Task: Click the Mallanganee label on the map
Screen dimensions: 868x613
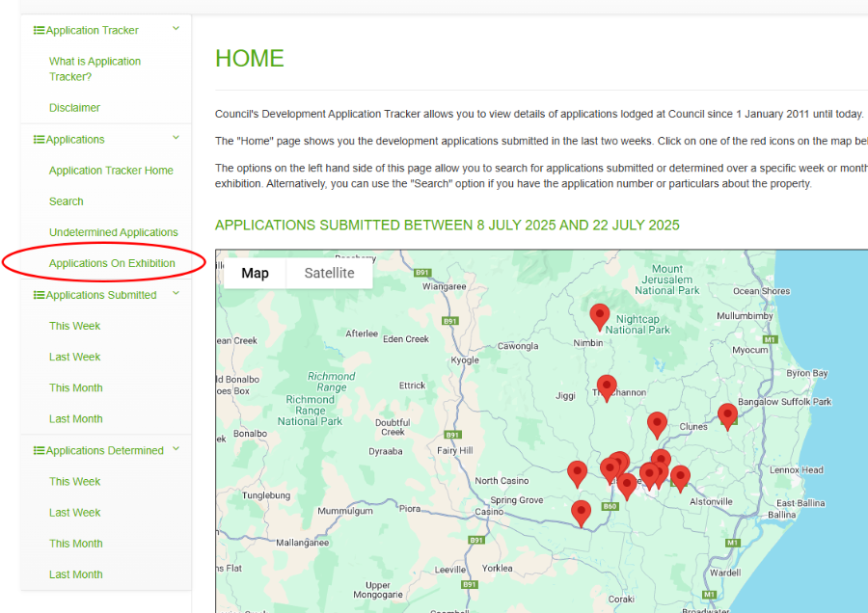Action: (302, 543)
